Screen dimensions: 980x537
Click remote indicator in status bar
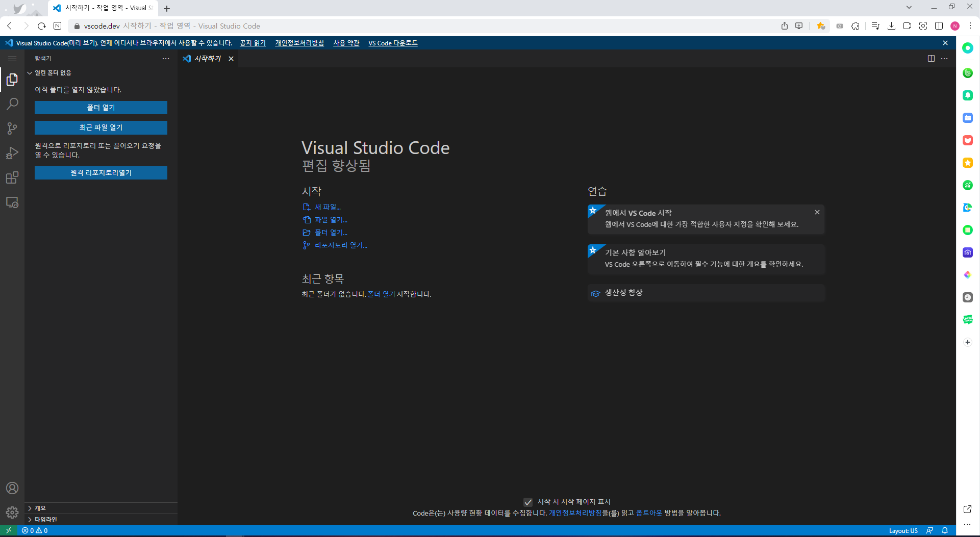(9, 530)
